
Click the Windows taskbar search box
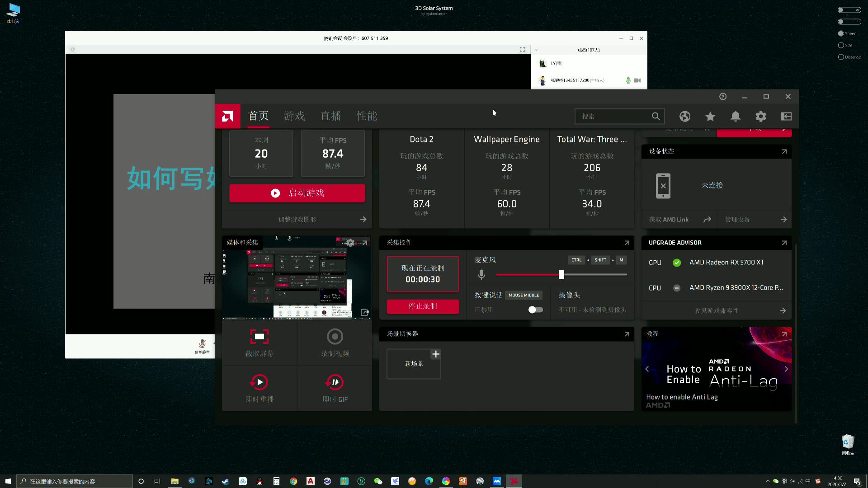click(75, 481)
